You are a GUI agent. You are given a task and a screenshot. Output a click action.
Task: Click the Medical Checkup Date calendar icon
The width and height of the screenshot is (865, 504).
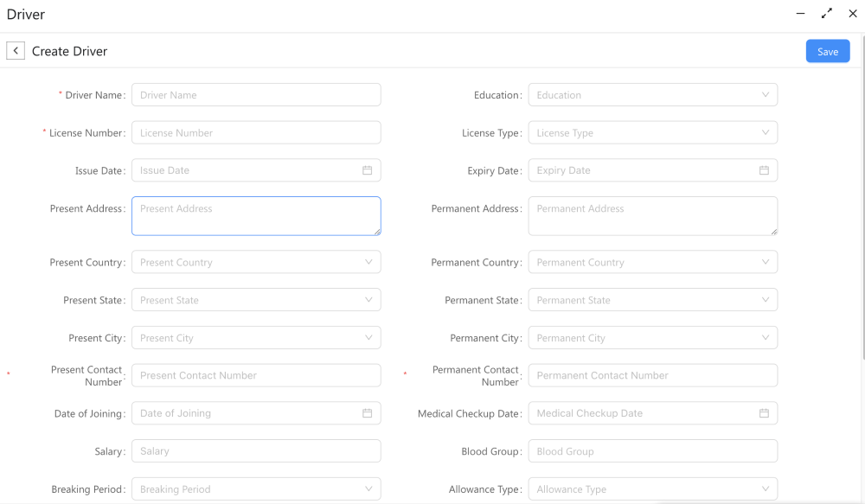pos(764,413)
